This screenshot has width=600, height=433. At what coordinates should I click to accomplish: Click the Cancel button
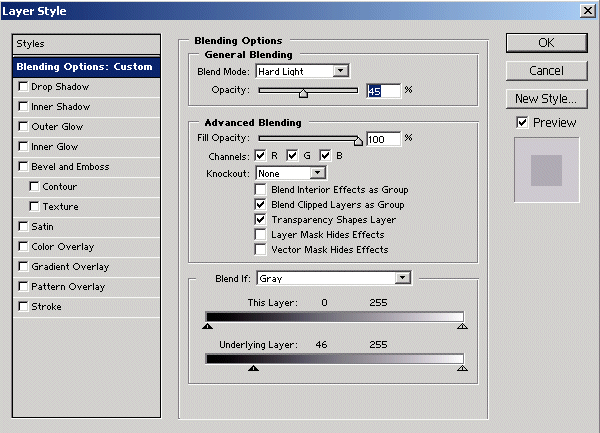pyautogui.click(x=546, y=71)
